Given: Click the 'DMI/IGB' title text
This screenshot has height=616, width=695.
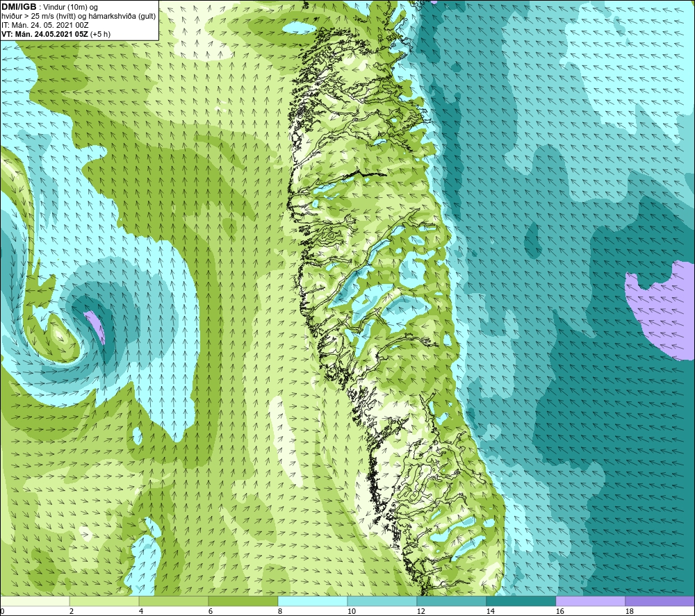Looking at the screenshot, I should coord(19,7).
